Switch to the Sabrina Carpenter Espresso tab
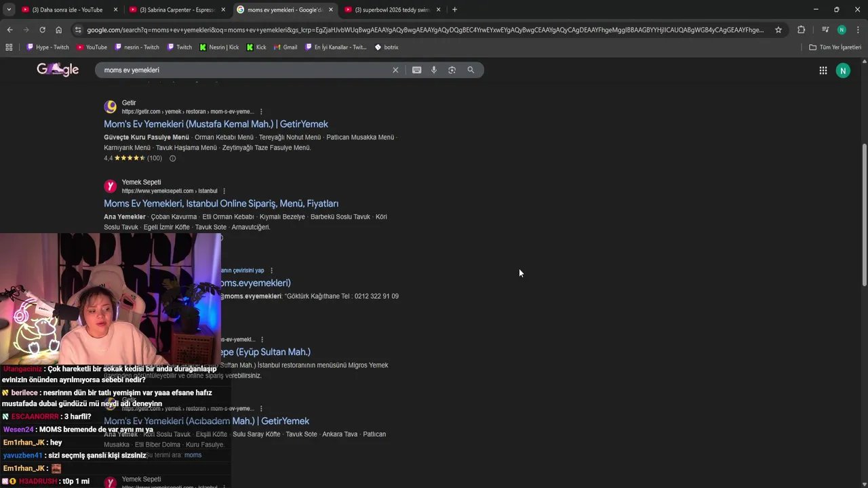The height and width of the screenshot is (488, 868). coord(176,9)
